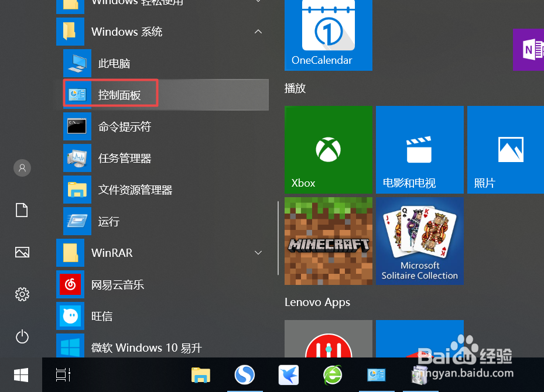The height and width of the screenshot is (392, 544).
Task: Open the blue bird app on the taskbar
Action: (x=289, y=375)
